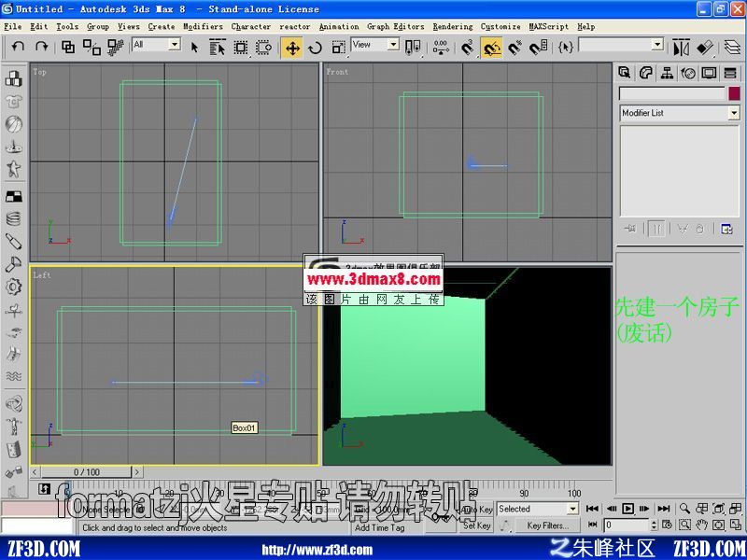Switch to the Motion command panel tab
Viewport: 747px width, 560px height.
(x=688, y=73)
